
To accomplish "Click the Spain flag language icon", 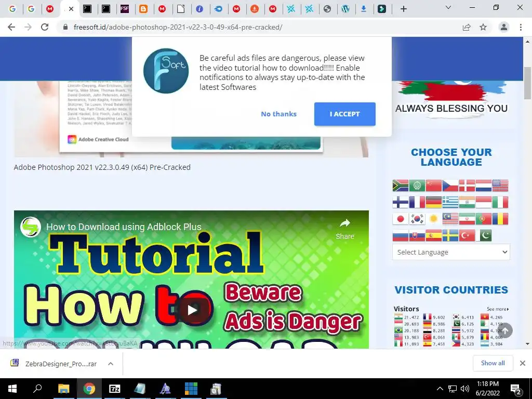I will click(x=434, y=235).
